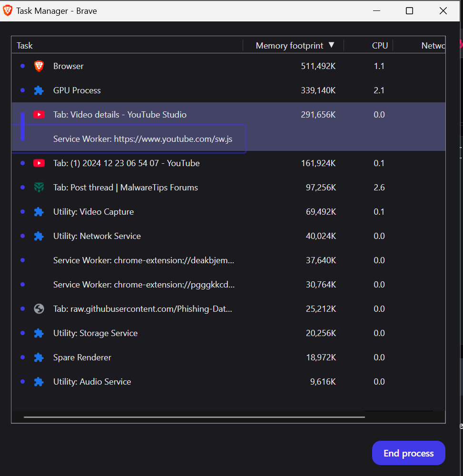Click the puzzle icon for Audio Service utility
The height and width of the screenshot is (476, 463).
(39, 382)
